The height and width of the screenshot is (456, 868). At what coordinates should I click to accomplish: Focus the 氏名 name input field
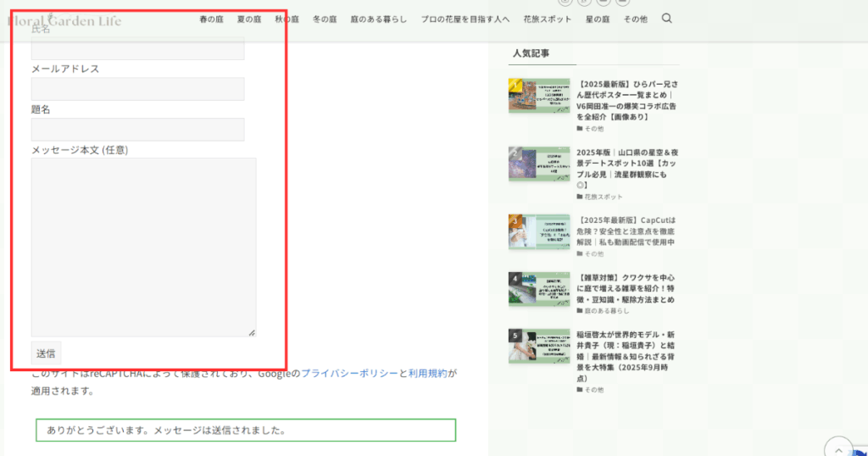(x=137, y=48)
